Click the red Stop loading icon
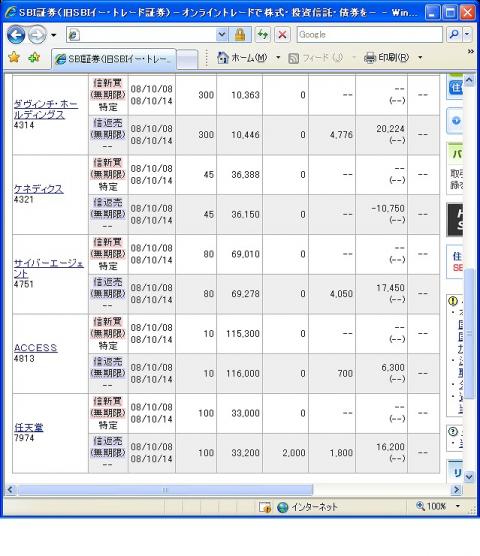The height and width of the screenshot is (556, 480). (x=282, y=35)
